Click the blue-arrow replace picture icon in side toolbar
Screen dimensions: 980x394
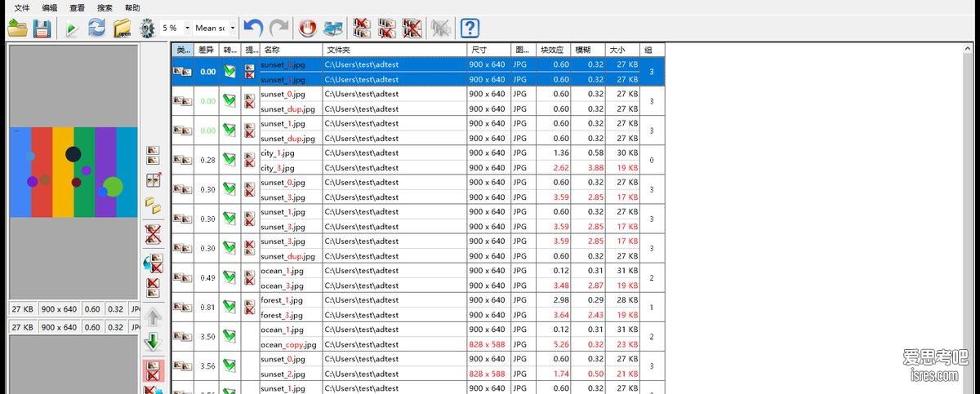[153, 263]
